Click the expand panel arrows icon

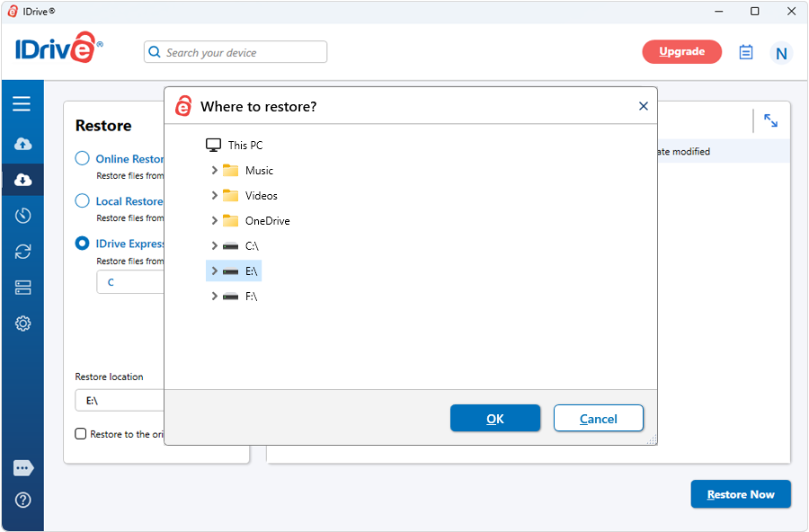click(x=771, y=120)
